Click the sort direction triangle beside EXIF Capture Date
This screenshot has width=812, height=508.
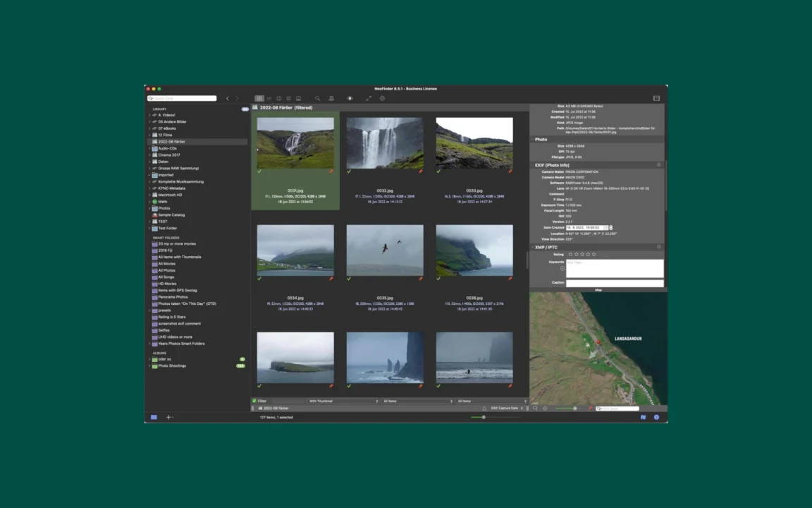(x=484, y=409)
